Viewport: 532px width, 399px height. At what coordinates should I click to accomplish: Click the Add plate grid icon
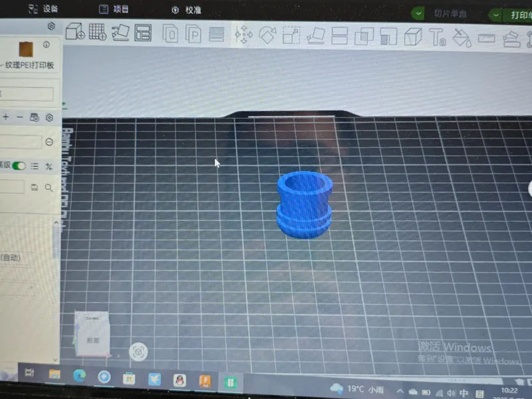point(97,32)
